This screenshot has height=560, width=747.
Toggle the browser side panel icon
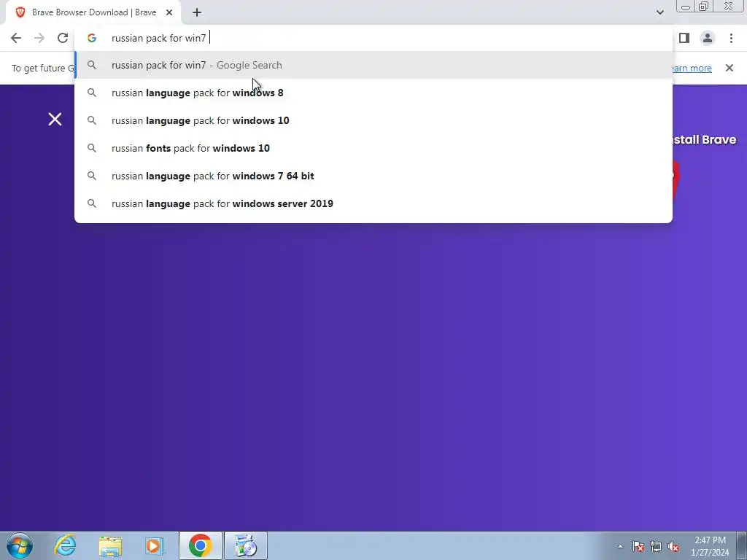click(684, 38)
